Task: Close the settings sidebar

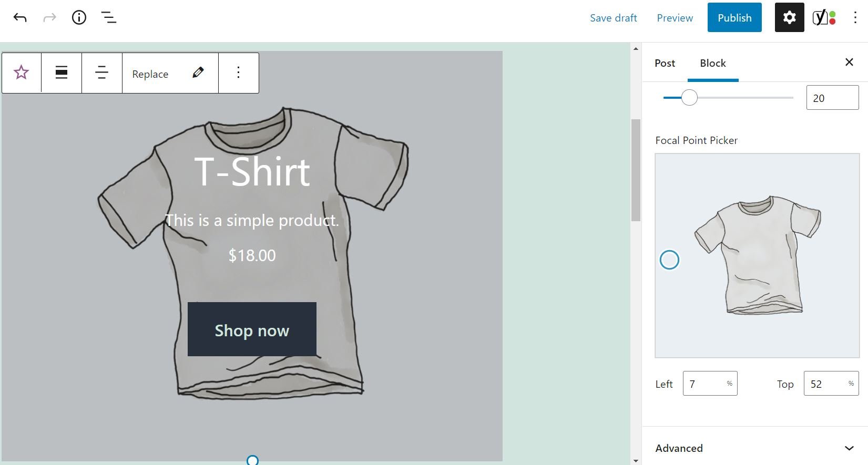Action: click(849, 63)
